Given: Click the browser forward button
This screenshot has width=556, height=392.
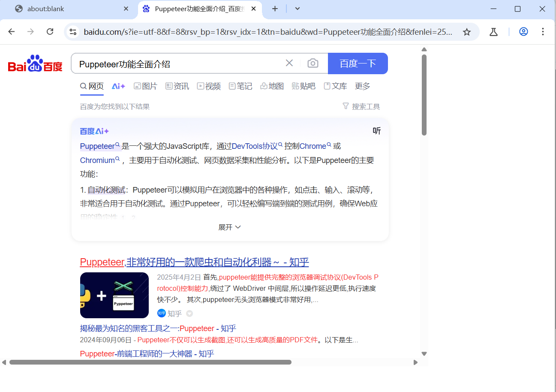Looking at the screenshot, I should click(x=30, y=32).
